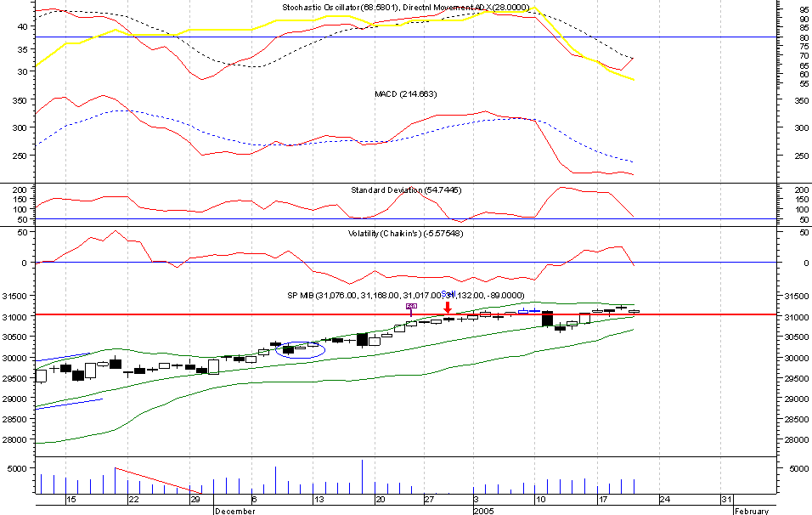
Task: Select the date label 24 on the time axis
Action: 664,500
